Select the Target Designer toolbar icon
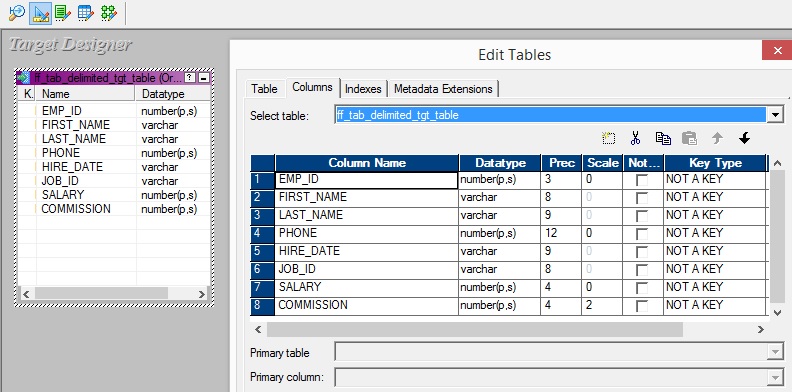The image size is (792, 392). (x=40, y=13)
